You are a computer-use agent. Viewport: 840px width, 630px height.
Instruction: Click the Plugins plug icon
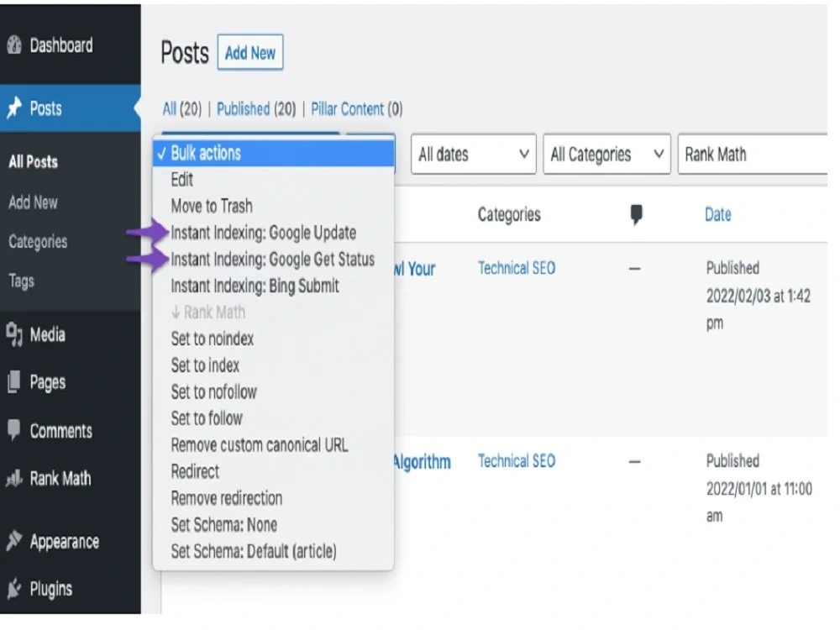(14, 588)
